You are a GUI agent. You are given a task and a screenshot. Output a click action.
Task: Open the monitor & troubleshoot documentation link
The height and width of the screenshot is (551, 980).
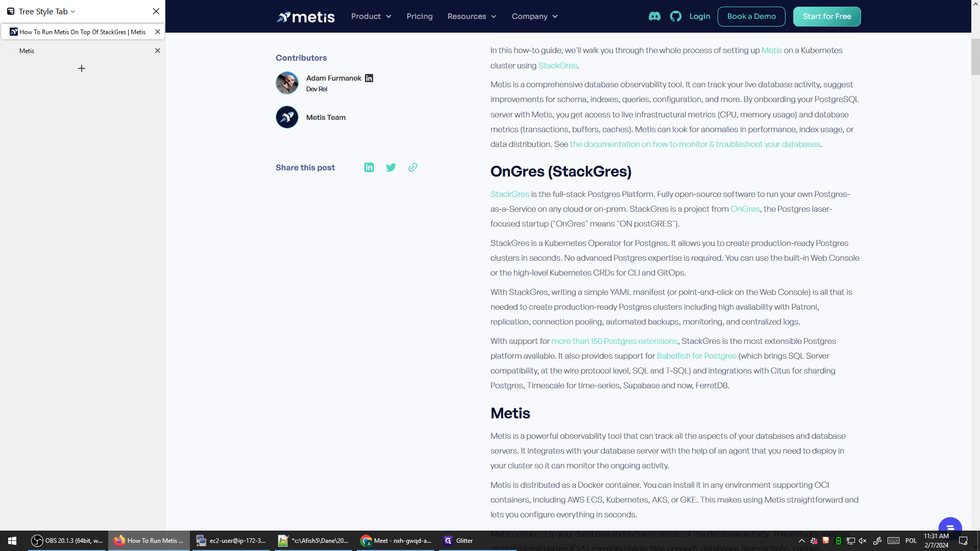695,144
